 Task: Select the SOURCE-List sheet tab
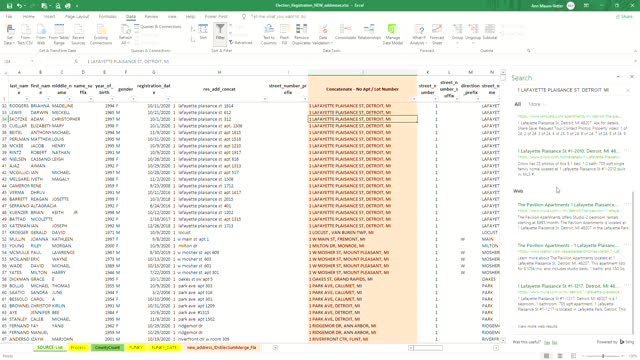coord(50,348)
